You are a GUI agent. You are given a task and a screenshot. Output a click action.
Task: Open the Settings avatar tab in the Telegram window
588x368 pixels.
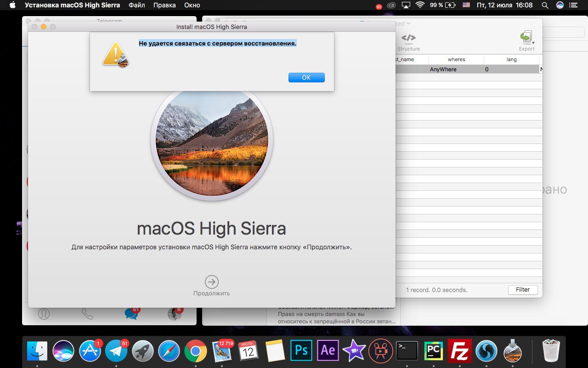(x=175, y=314)
